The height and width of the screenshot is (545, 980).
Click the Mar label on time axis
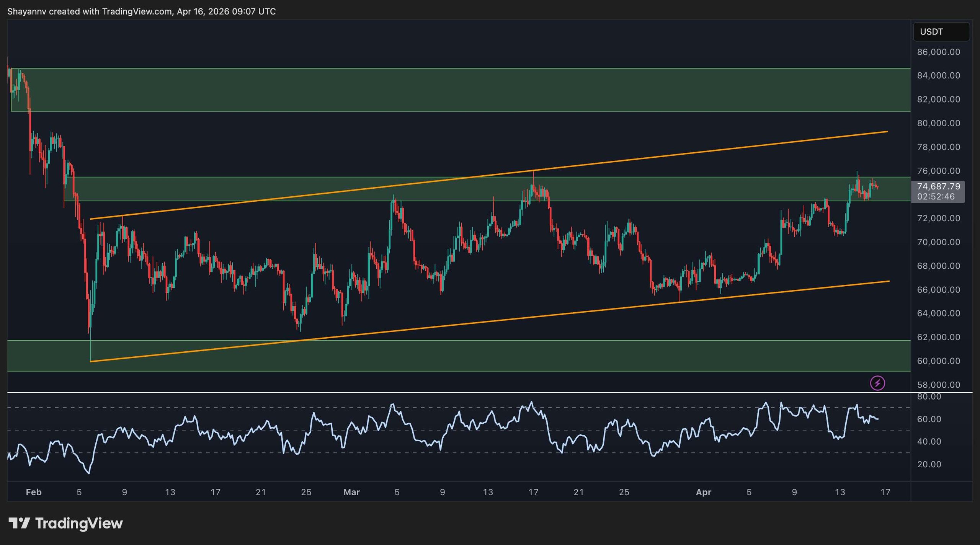[x=351, y=492]
